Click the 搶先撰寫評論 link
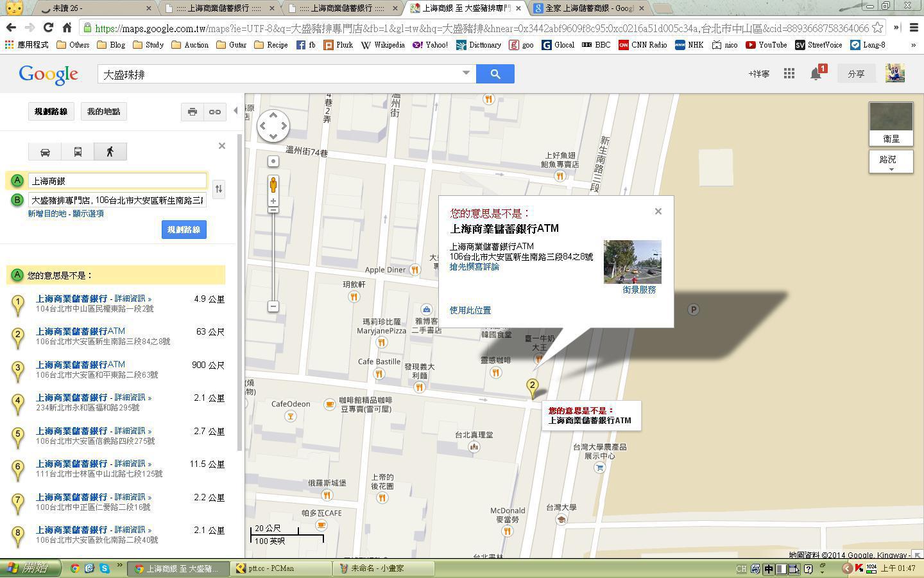 click(474, 267)
